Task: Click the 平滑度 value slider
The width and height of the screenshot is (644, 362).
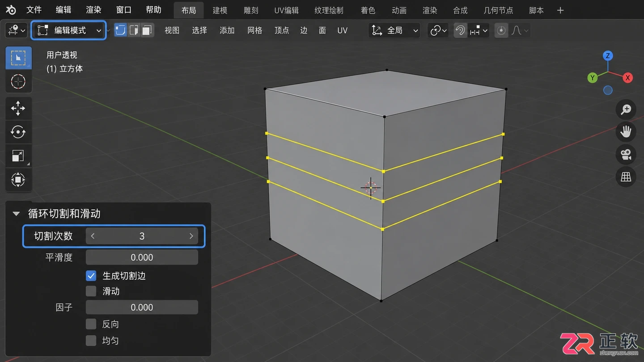Action: click(x=142, y=257)
